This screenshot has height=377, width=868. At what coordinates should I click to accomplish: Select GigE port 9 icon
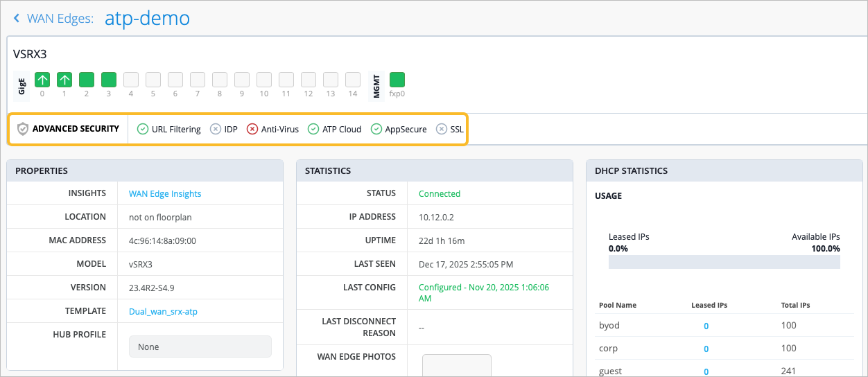pyautogui.click(x=242, y=80)
